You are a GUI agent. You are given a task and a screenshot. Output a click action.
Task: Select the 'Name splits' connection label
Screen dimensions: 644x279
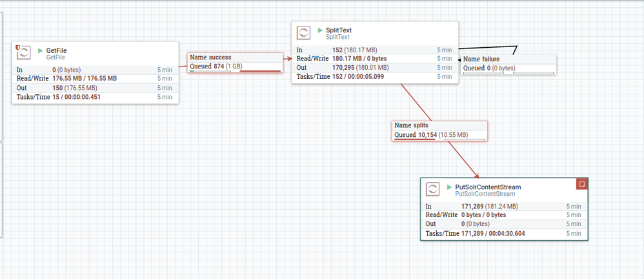[411, 125]
